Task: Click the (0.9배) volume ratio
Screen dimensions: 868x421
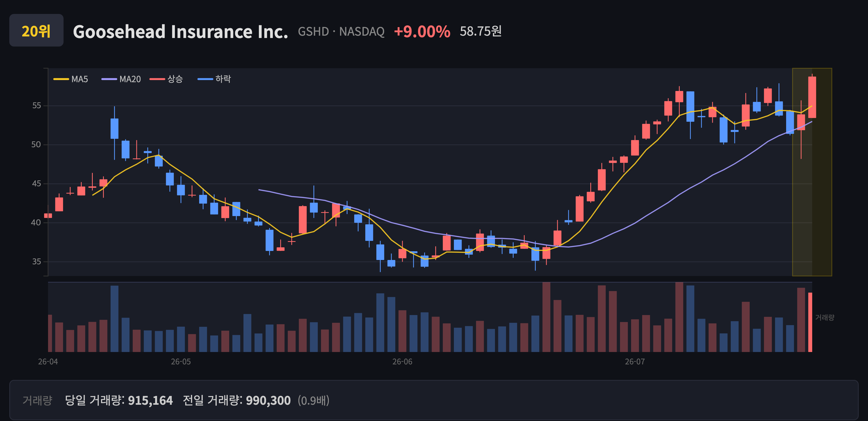Action: tap(313, 400)
